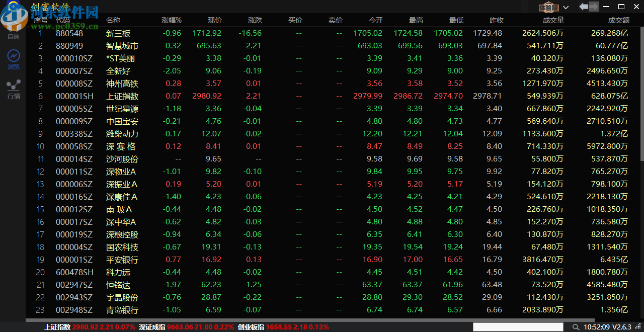Select the 宇晶股份 stock name
Image resolution: width=644 pixels, height=332 pixels.
coord(122,297)
